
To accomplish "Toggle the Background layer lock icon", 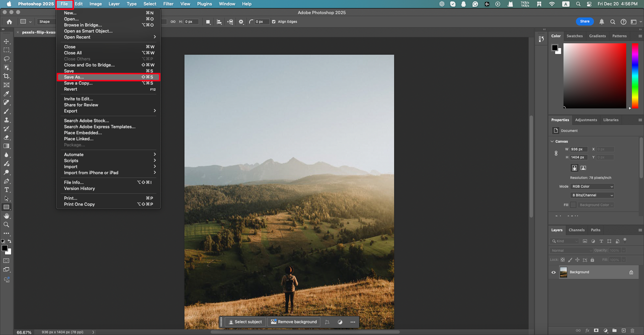I will [x=631, y=272].
